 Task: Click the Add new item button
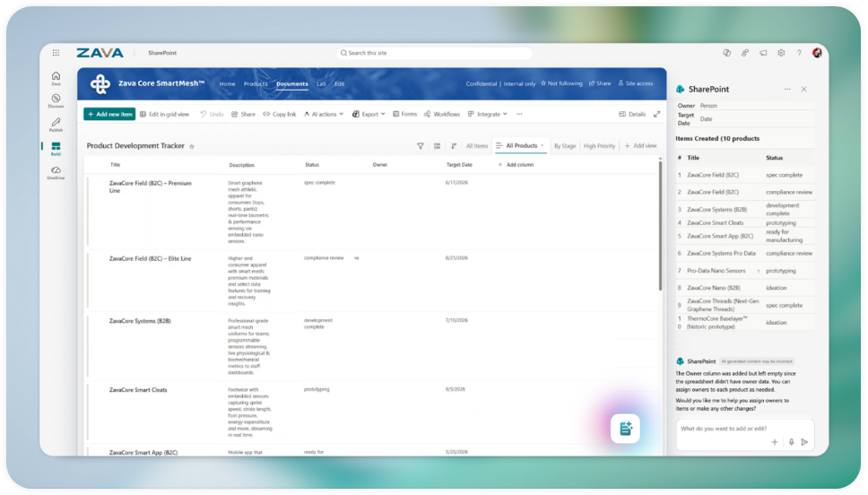tap(109, 114)
